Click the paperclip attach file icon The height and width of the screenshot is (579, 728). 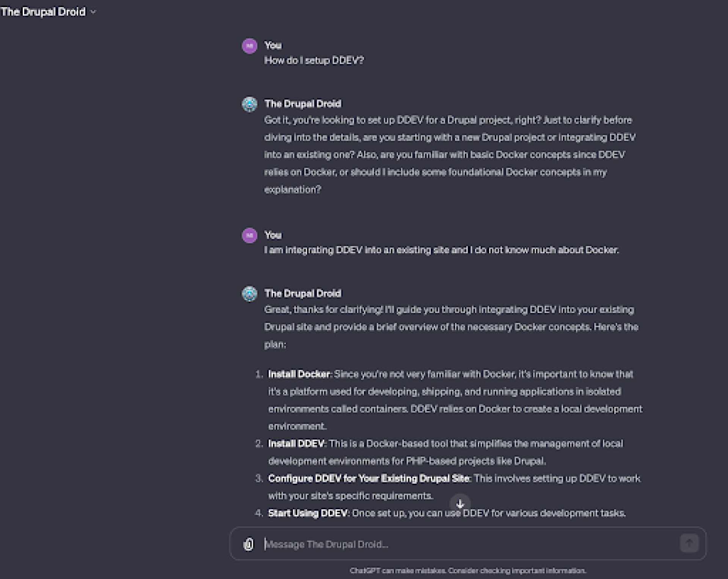pyautogui.click(x=248, y=544)
